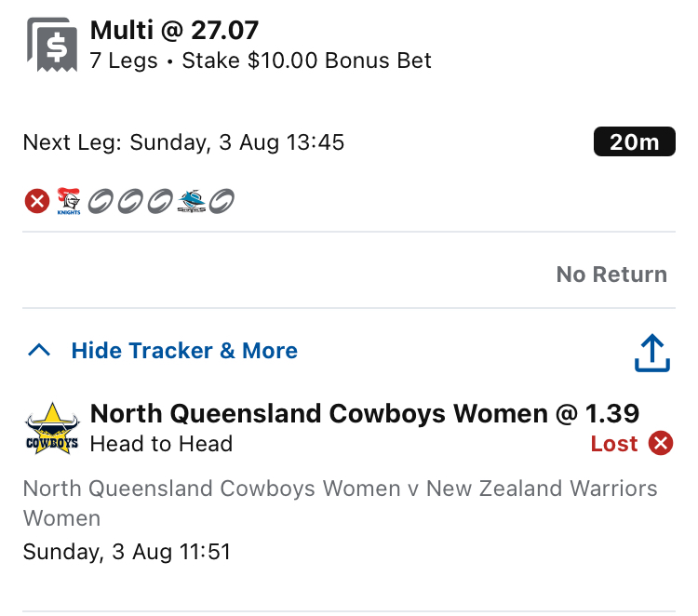Tap the second grey football leg icon
698x616 pixels.
coord(130,201)
